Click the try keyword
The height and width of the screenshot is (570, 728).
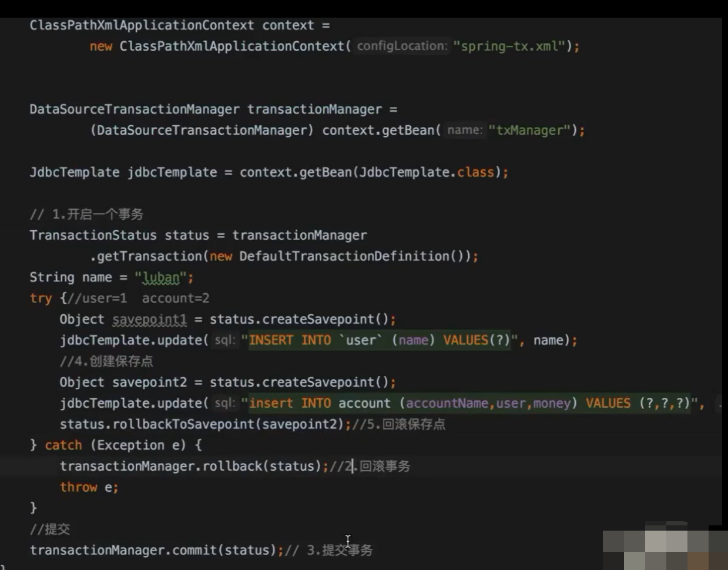41,299
